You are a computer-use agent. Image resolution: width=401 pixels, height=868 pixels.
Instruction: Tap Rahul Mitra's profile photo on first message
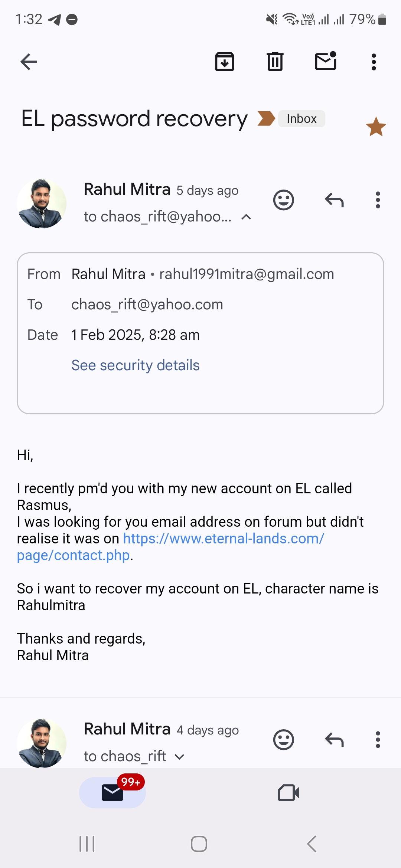tap(42, 204)
